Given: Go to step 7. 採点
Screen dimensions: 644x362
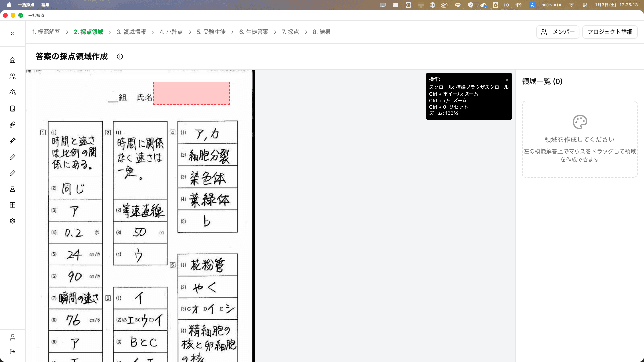Looking at the screenshot, I should (290, 32).
